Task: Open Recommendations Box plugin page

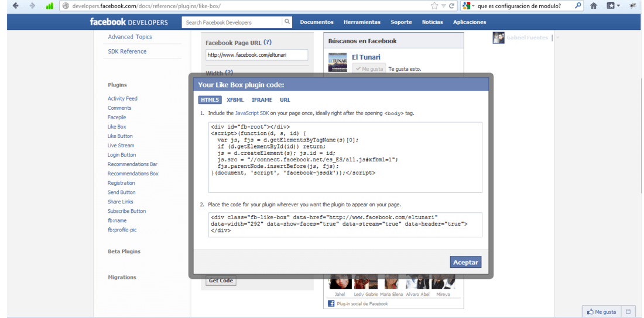Action: [133, 174]
